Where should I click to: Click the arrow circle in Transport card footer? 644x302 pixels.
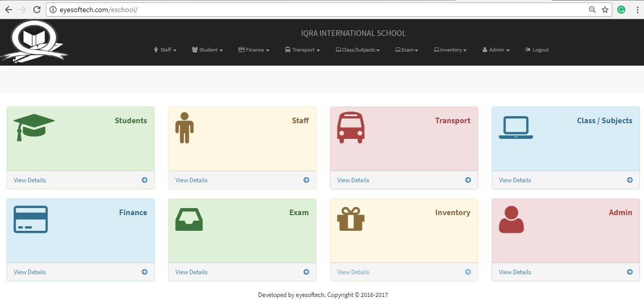(468, 180)
